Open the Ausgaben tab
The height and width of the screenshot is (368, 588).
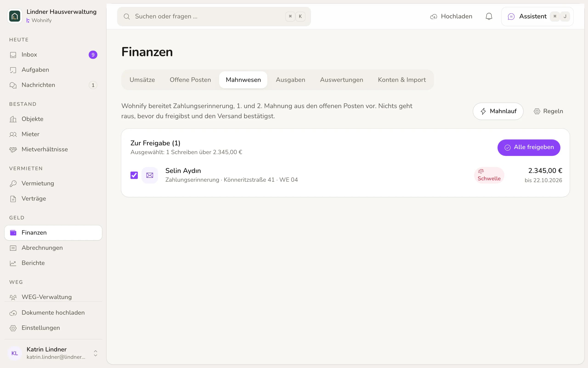point(290,80)
